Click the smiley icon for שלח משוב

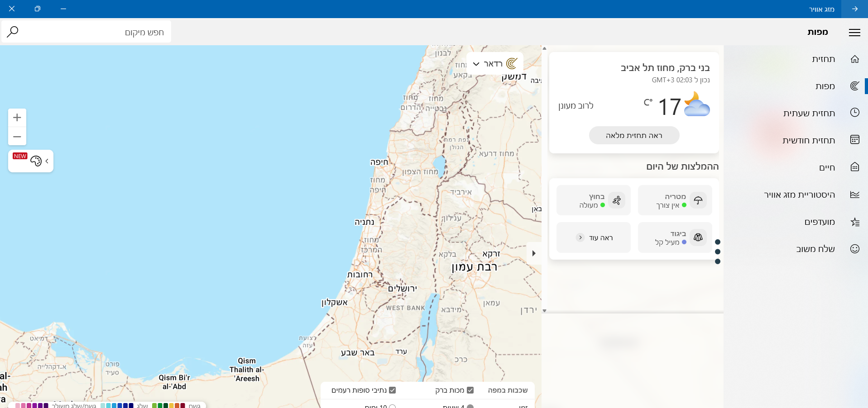(854, 249)
